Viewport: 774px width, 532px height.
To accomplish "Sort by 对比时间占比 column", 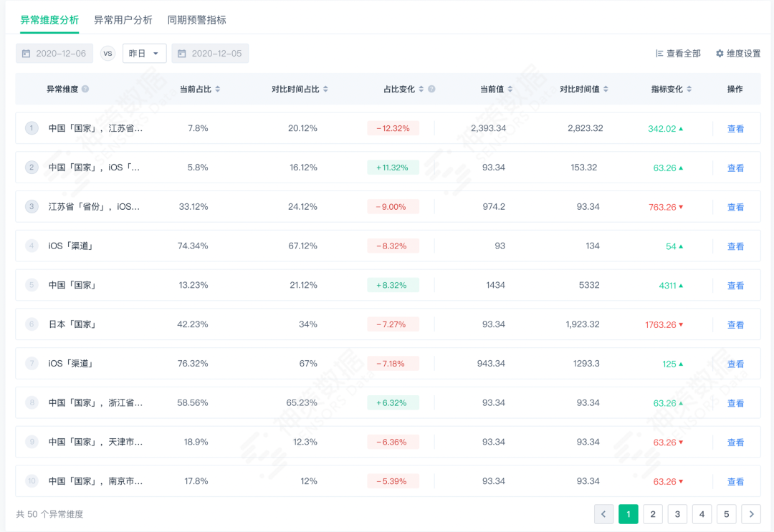I will tap(326, 89).
